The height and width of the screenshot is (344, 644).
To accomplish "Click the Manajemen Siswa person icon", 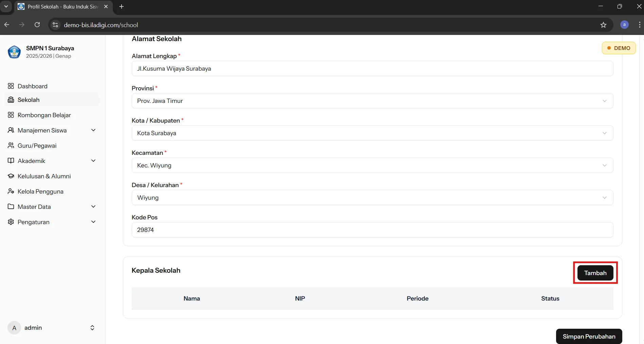I will (x=11, y=130).
